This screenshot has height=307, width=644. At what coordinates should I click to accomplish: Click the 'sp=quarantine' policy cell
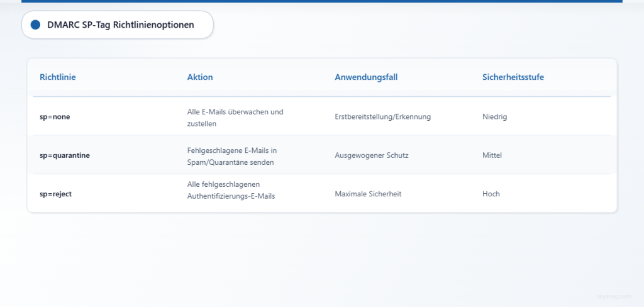click(65, 155)
